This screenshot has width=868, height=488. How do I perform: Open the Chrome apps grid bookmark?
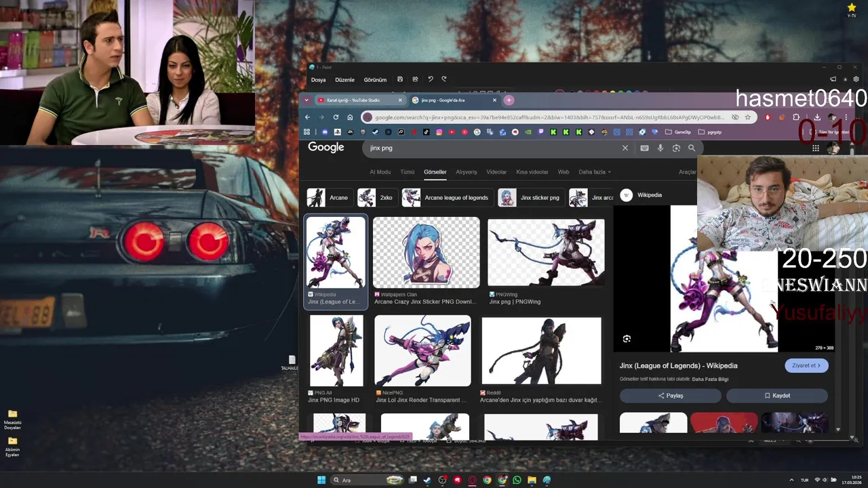coord(307,132)
